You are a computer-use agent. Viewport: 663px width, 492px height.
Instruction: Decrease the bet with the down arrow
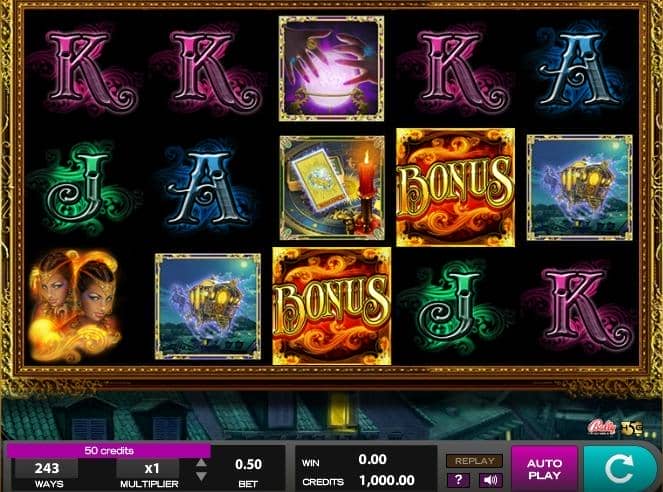202,476
